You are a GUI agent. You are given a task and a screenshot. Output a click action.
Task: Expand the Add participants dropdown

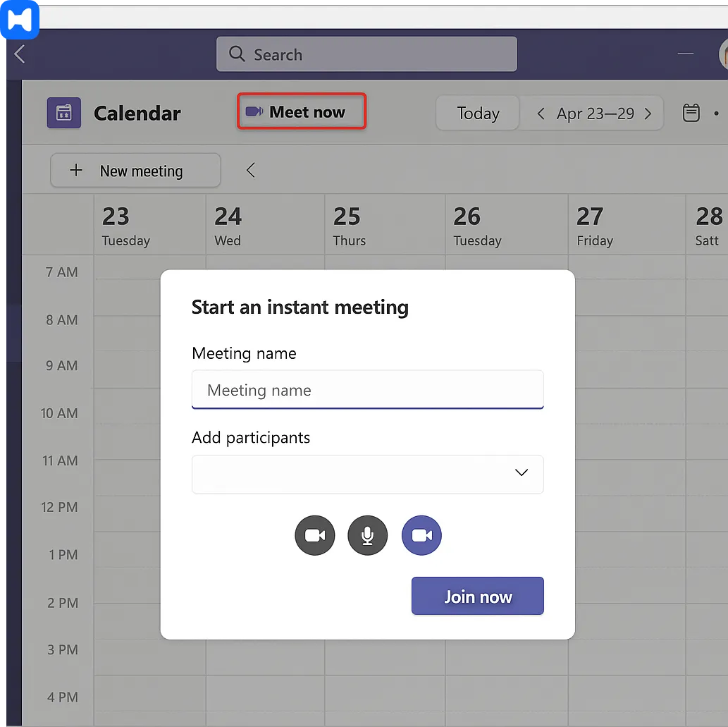521,473
